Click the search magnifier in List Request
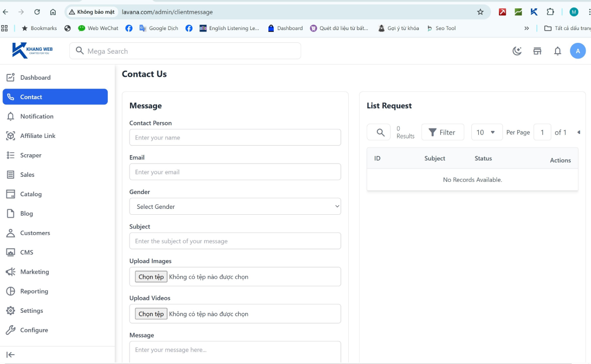The height and width of the screenshot is (364, 591). (380, 132)
